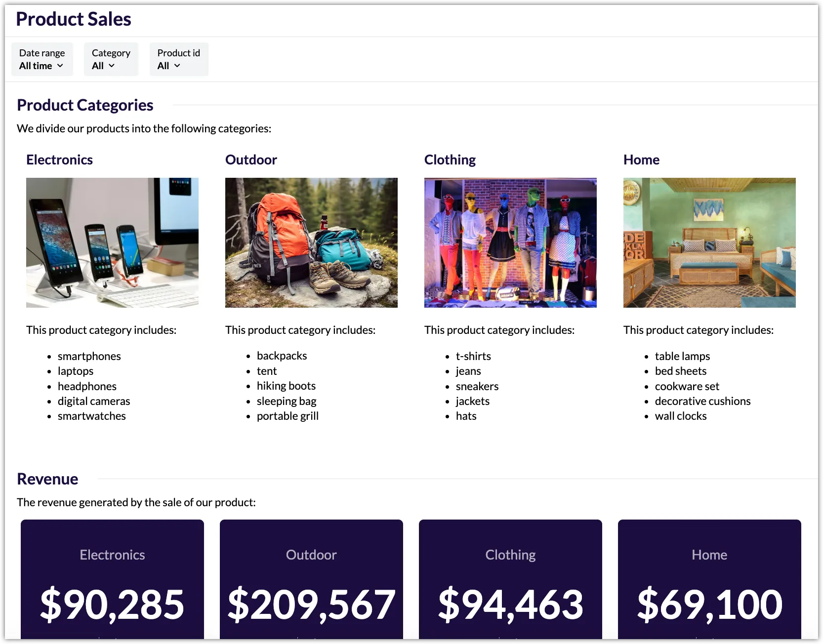823x644 pixels.
Task: Select the Revenue section heading
Action: pos(47,479)
